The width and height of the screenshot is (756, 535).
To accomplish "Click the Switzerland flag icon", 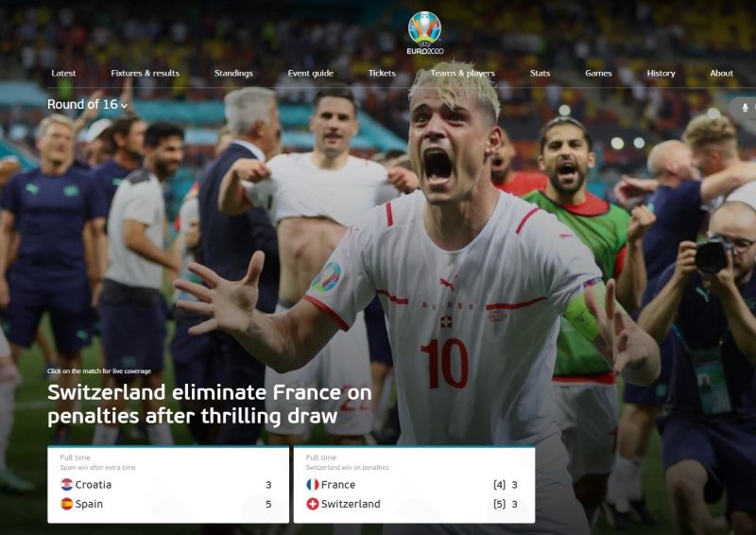I will tap(313, 504).
